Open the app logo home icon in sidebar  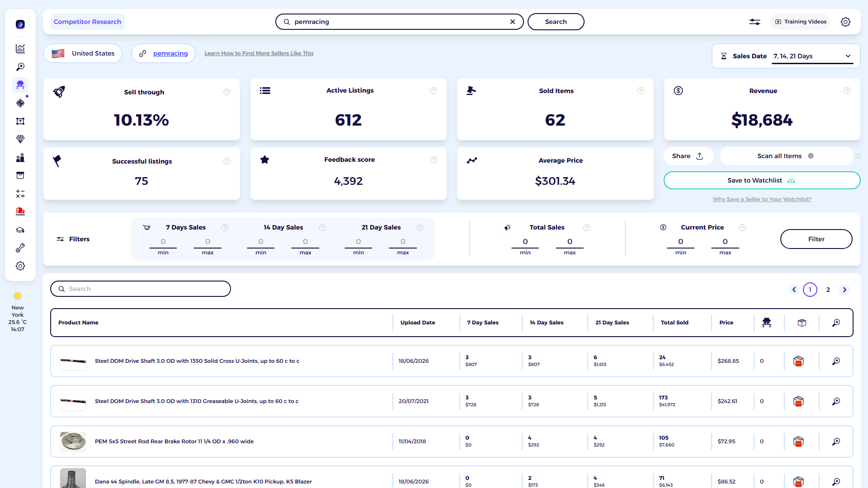point(20,24)
